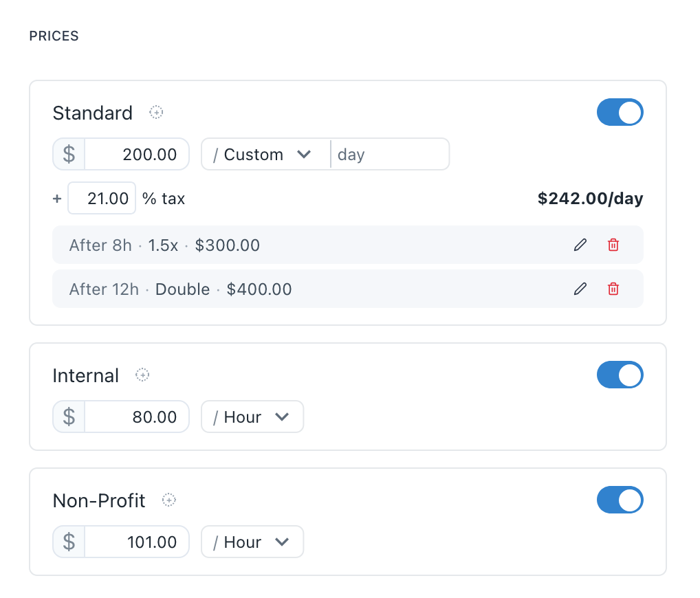Open the Hour dropdown for Internal
Screen dimensions: 700x598
coord(252,417)
